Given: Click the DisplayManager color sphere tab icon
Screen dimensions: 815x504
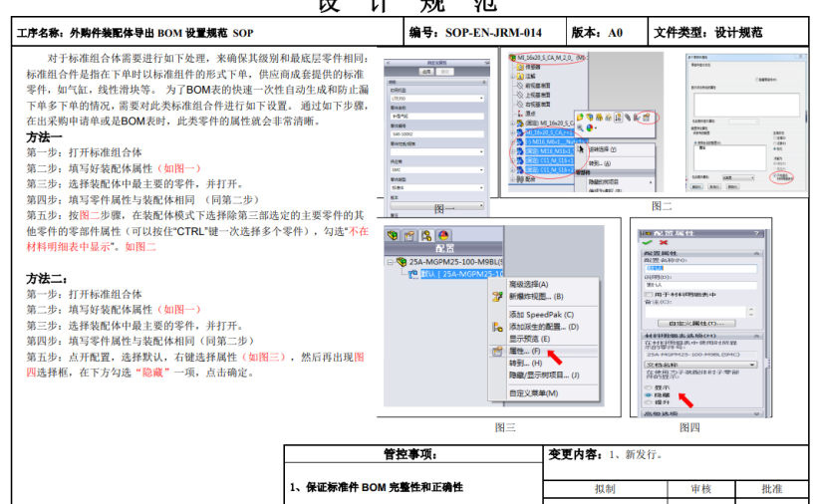Looking at the screenshot, I should [x=444, y=235].
